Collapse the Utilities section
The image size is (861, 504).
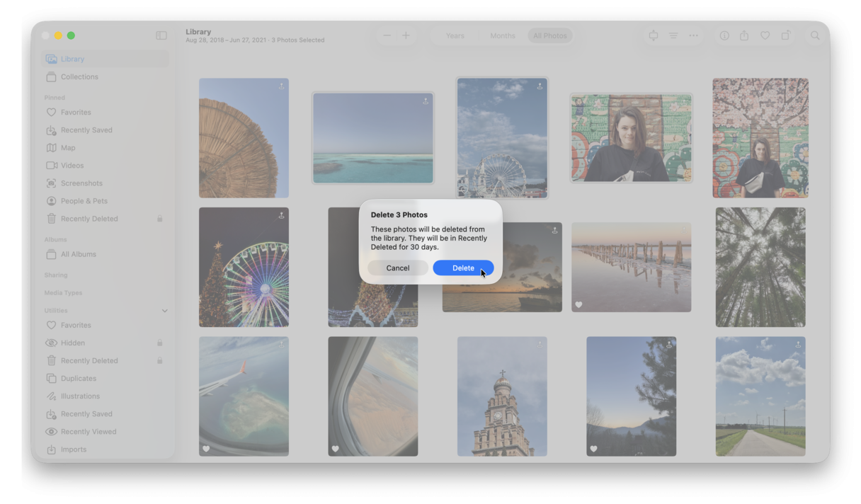tap(164, 310)
